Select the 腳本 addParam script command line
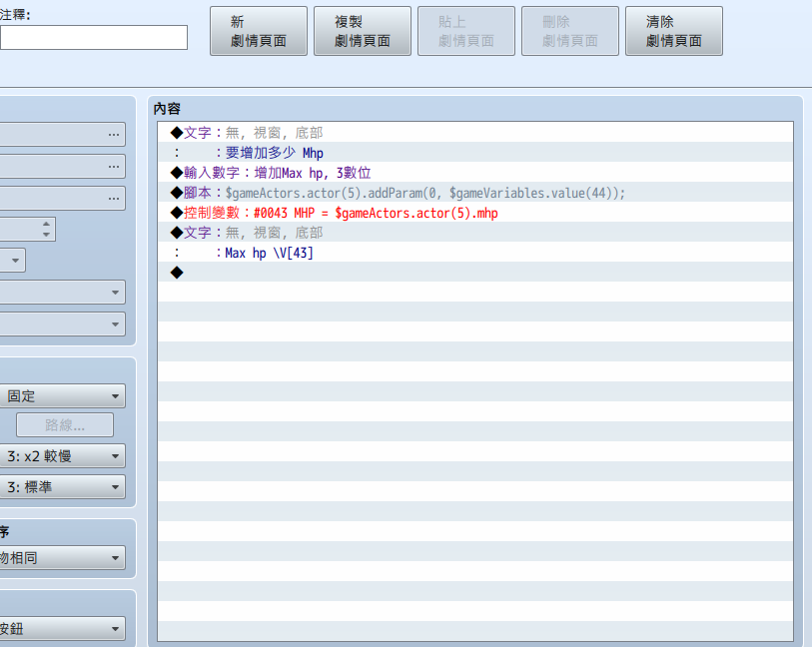812x647 pixels. pos(475,193)
